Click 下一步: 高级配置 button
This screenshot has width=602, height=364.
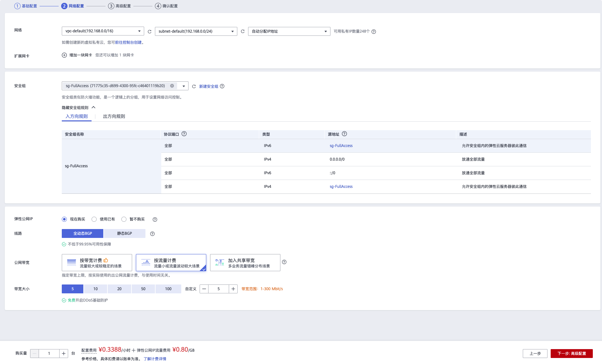click(x=572, y=354)
